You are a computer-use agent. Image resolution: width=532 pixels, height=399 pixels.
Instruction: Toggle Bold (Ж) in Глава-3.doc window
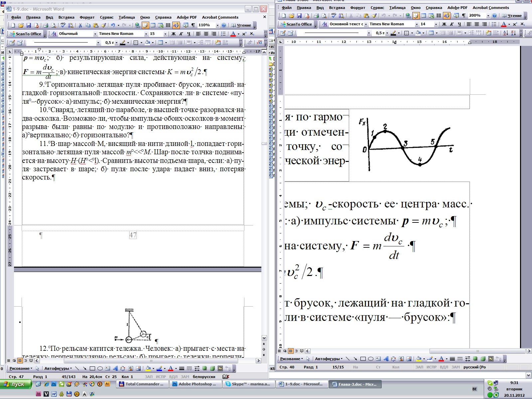(444, 24)
